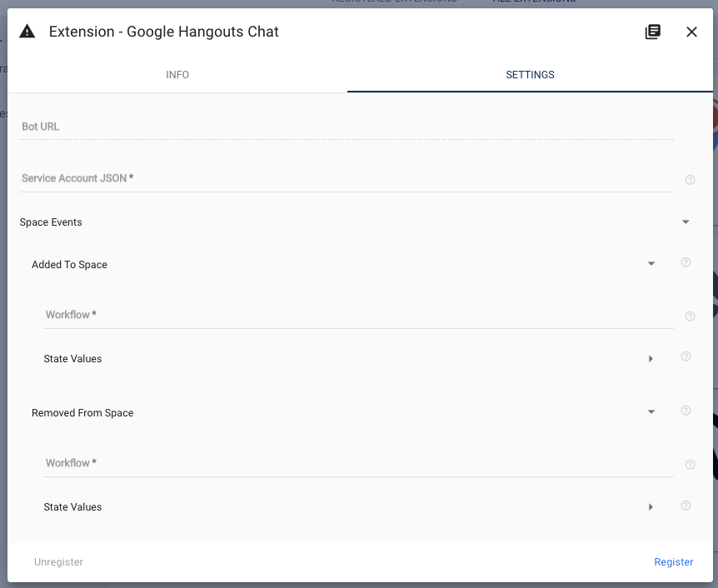This screenshot has height=588, width=718.
Task: Expand State Values under Added To Space
Action: click(651, 359)
